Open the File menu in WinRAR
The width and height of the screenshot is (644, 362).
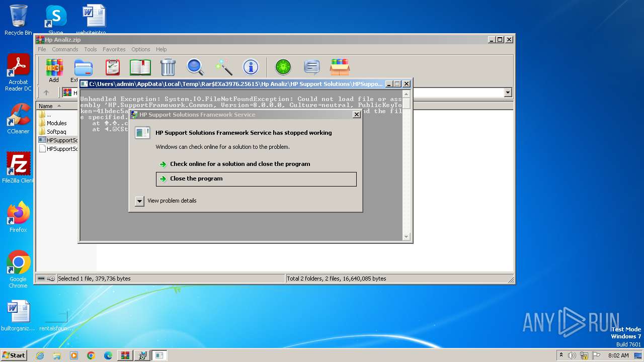42,49
